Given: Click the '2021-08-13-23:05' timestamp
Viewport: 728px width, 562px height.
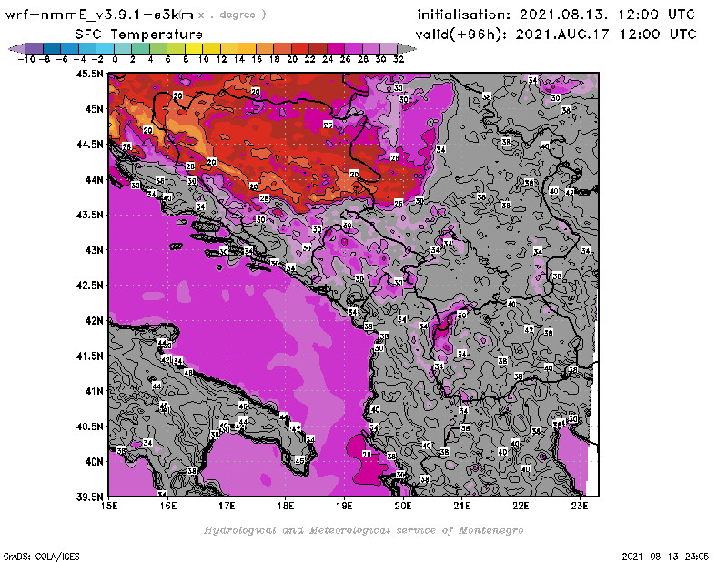Looking at the screenshot, I should (665, 557).
